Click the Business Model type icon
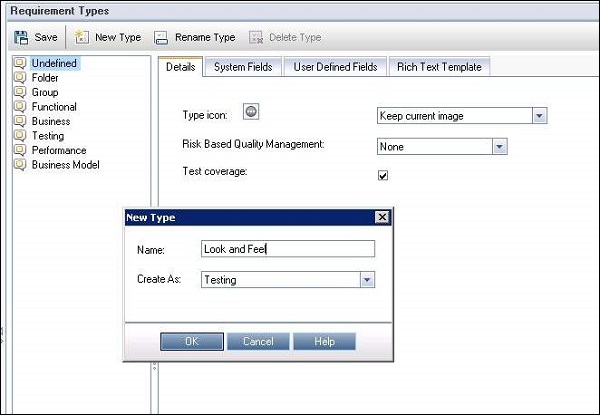 [19, 165]
